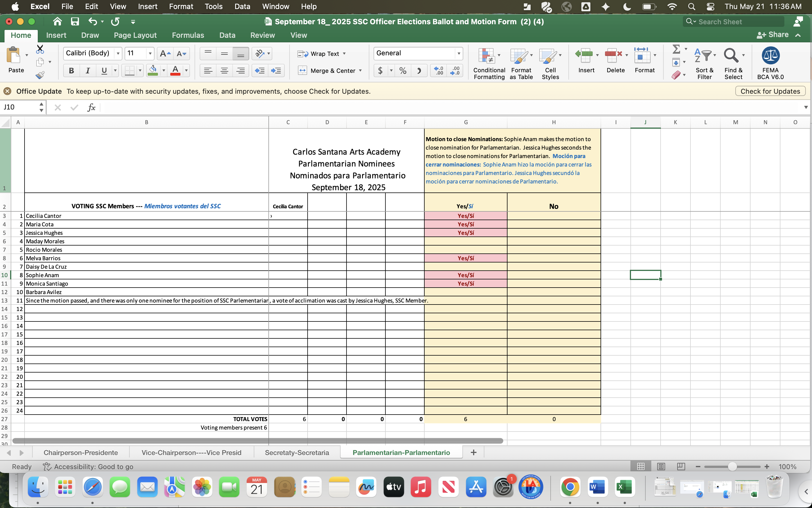Screen dimensions: 812x508
Task: Open the Tools menu in the menu bar
Action: point(213,6)
